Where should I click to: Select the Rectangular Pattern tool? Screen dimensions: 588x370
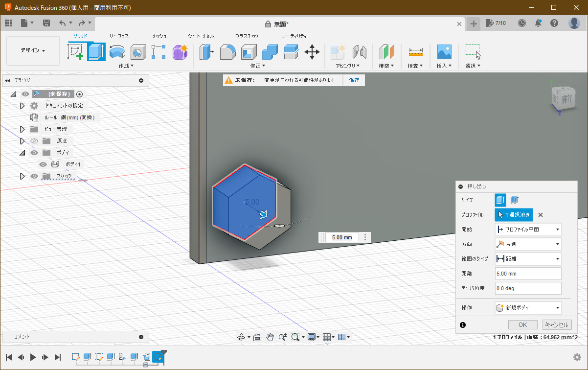click(159, 51)
